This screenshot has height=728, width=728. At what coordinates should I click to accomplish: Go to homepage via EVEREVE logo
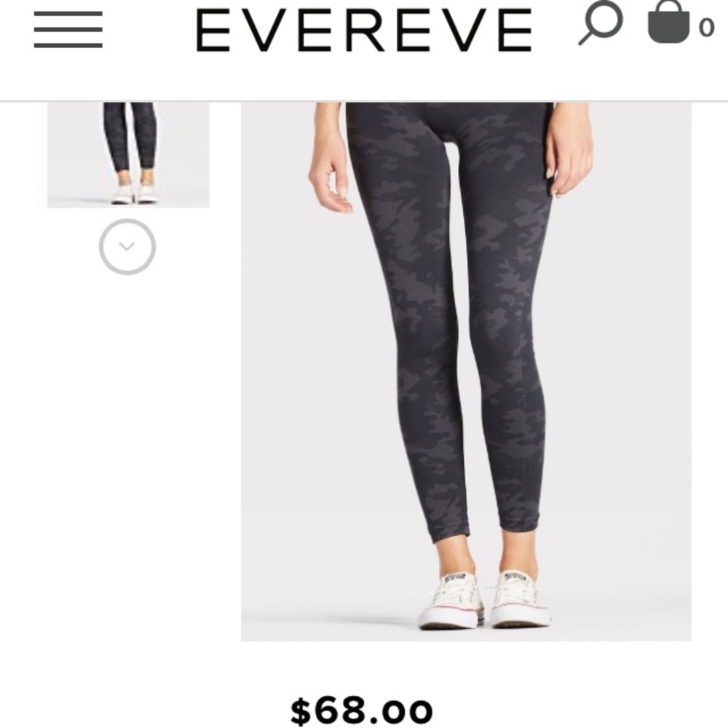coord(364,30)
